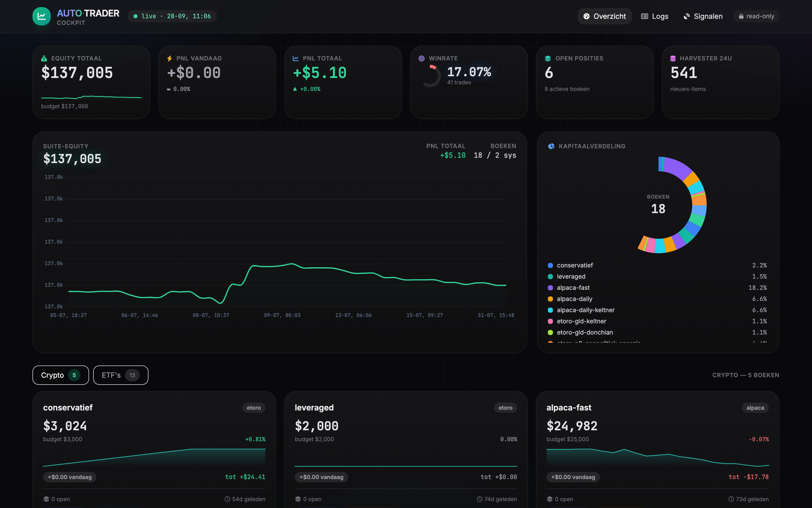Click the etoro-gld-keltner pink legend dot
This screenshot has width=812, height=508.
[x=550, y=321]
